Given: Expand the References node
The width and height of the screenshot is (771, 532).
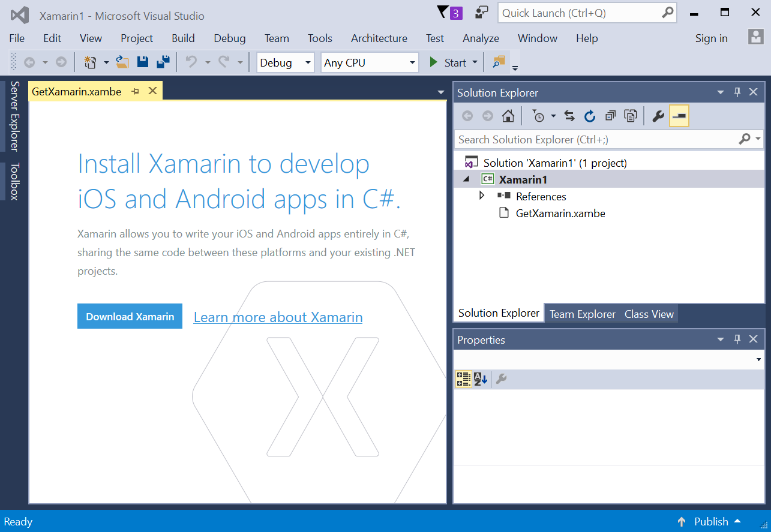Looking at the screenshot, I should (x=481, y=196).
